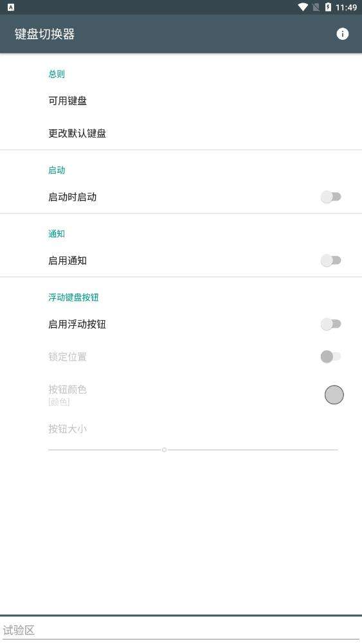Focus the 试验区 text field

(x=181, y=630)
